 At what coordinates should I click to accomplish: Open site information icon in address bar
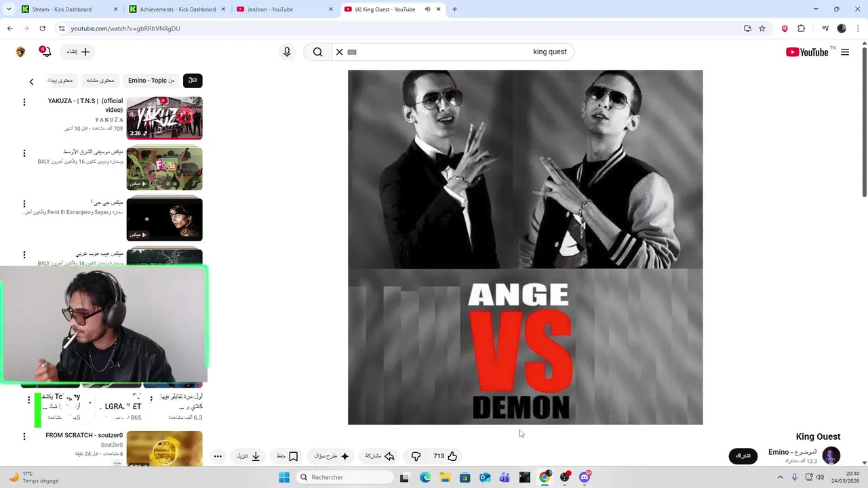point(62,28)
